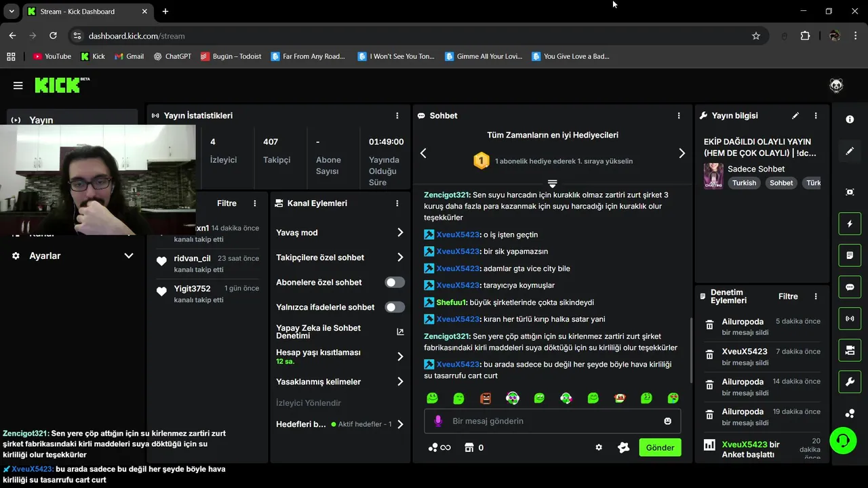The image size is (868, 488).
Task: Click the purple microphone icon in message box
Action: 438,421
